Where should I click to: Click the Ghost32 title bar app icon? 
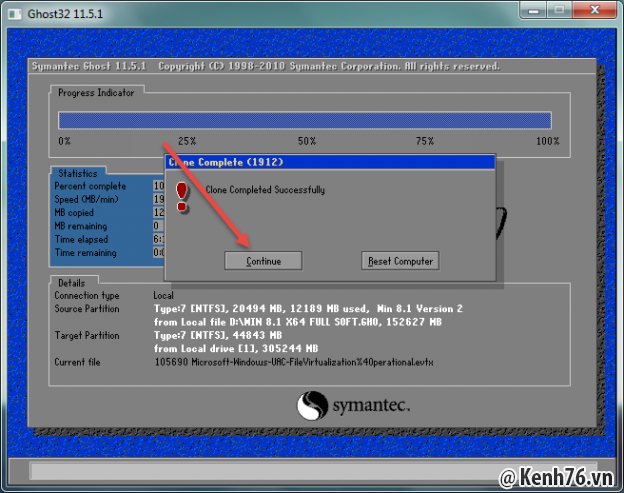[x=15, y=14]
